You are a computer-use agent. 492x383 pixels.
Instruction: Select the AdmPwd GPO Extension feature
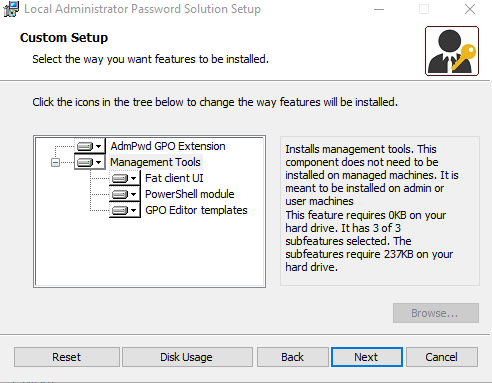[x=168, y=146]
